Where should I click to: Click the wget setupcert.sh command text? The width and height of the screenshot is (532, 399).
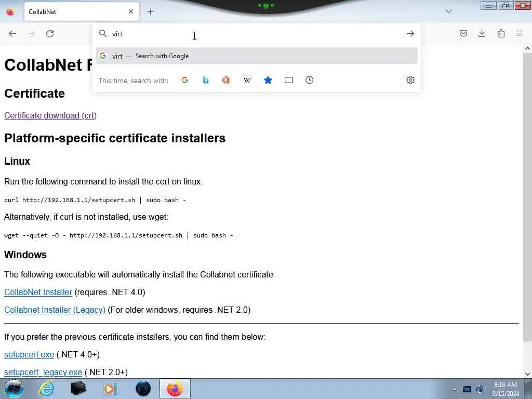pos(118,235)
